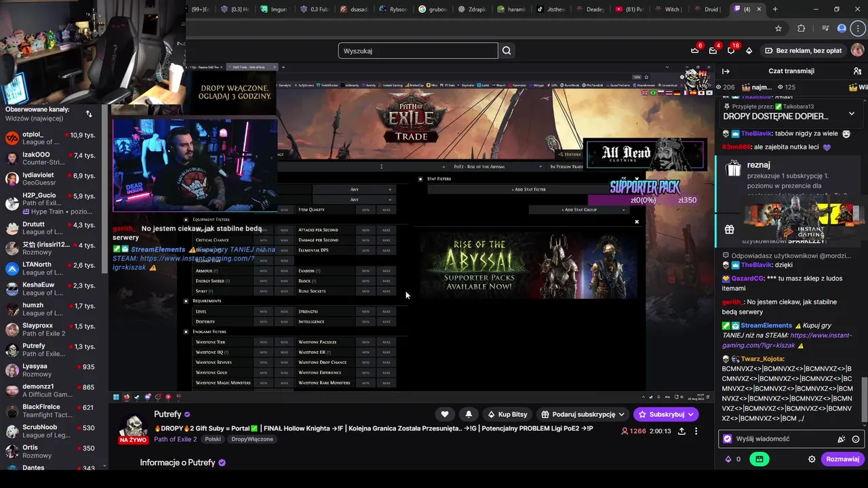Image resolution: width=868 pixels, height=488 pixels.
Task: Click sort arrows for followed channels
Action: (89, 113)
